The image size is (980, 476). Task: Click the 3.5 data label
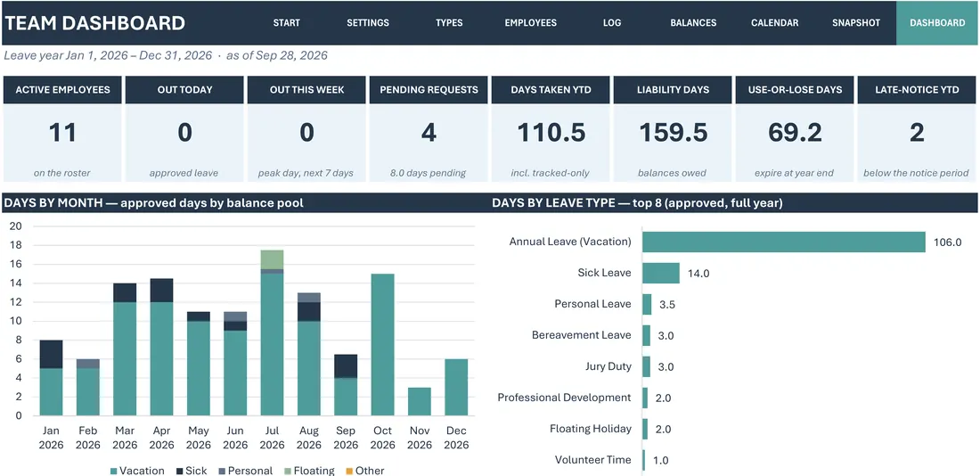(667, 305)
